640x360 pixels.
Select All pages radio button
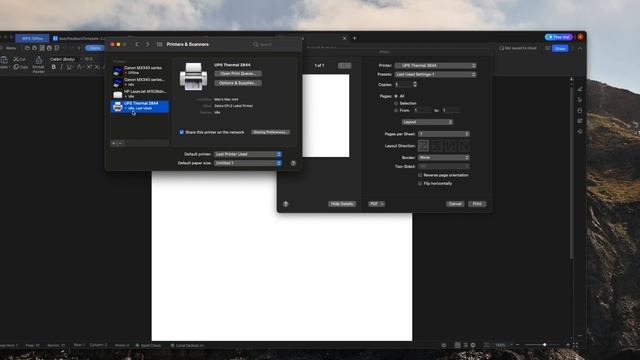pyautogui.click(x=396, y=96)
